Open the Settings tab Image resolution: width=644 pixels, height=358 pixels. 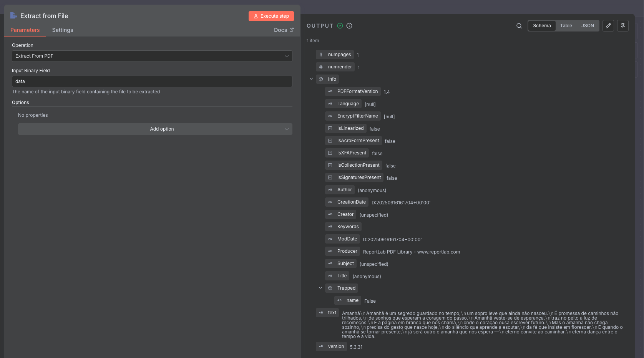click(63, 30)
